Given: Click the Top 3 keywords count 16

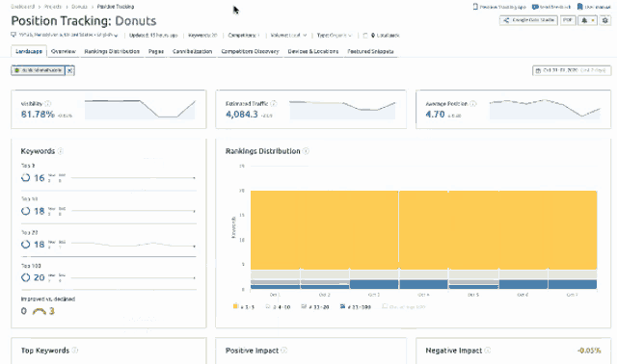Looking at the screenshot, I should tap(39, 178).
